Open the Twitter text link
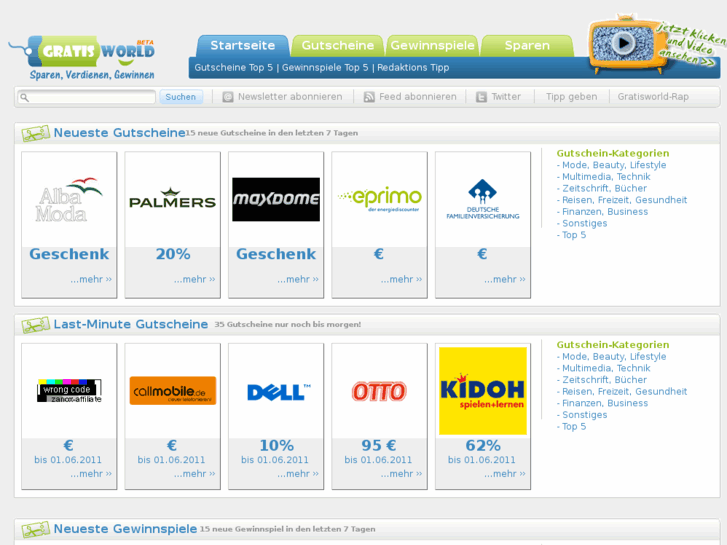727x545 pixels. 506,97
